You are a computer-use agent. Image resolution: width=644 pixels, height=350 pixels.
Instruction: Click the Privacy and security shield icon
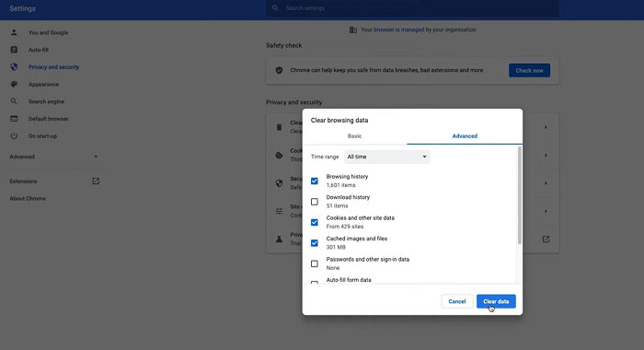(x=14, y=66)
